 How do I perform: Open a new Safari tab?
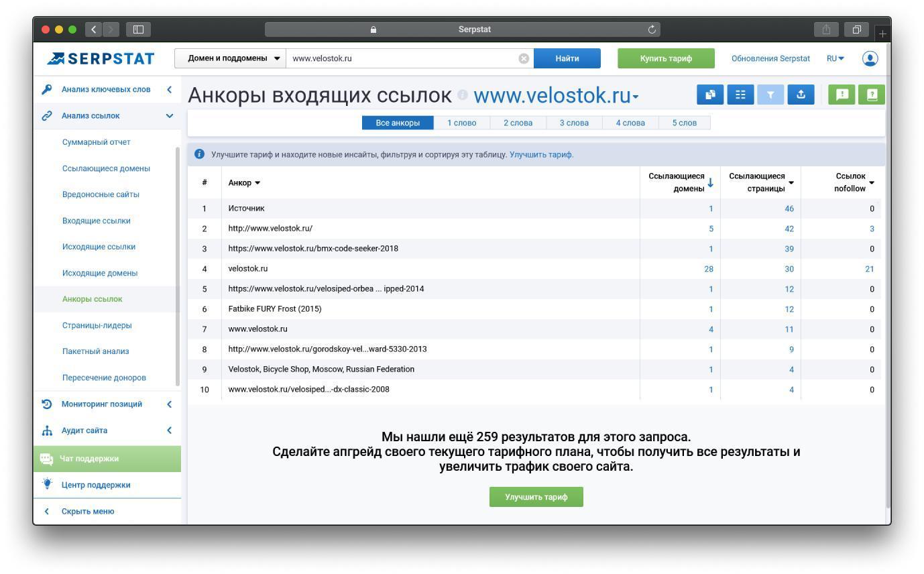pos(882,33)
